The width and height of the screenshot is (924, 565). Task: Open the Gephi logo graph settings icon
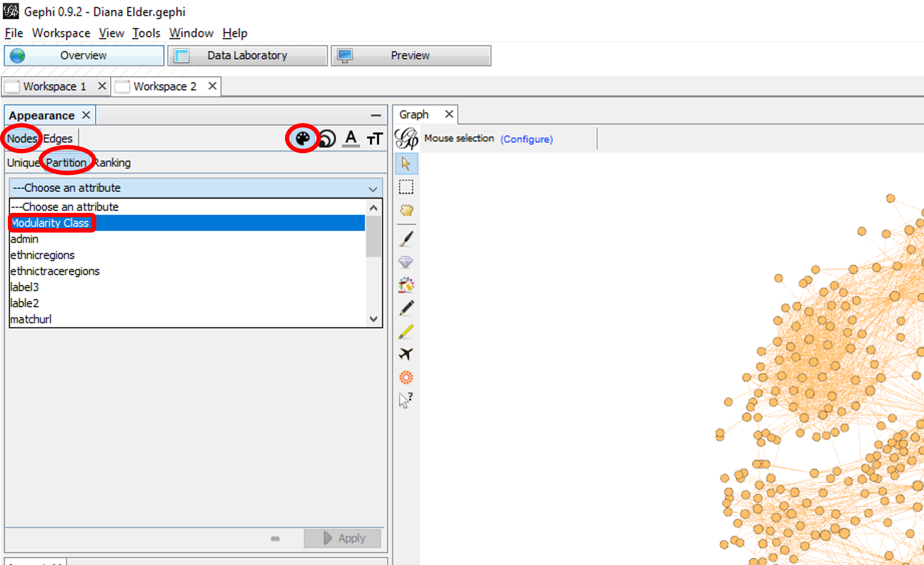pyautogui.click(x=406, y=138)
